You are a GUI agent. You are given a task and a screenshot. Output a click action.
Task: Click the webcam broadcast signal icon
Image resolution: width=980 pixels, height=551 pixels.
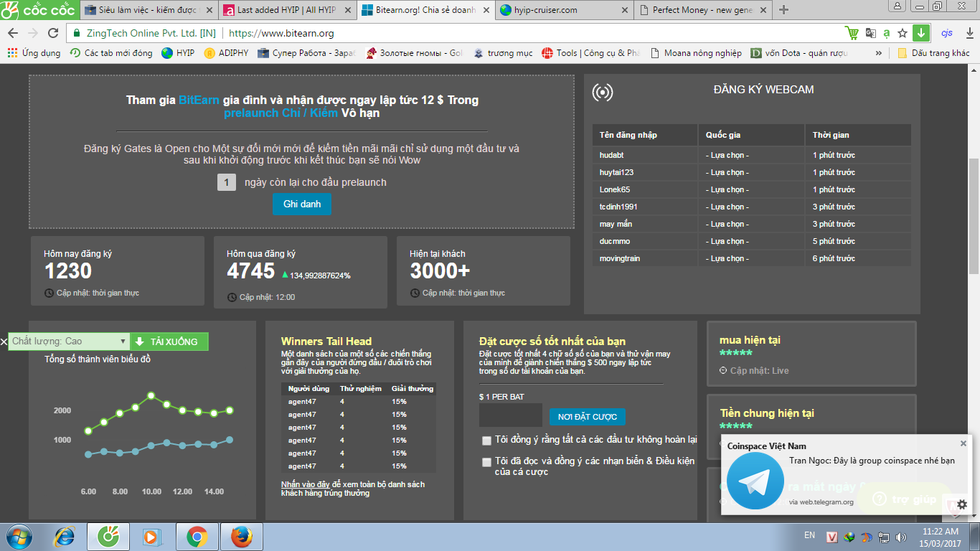coord(603,92)
